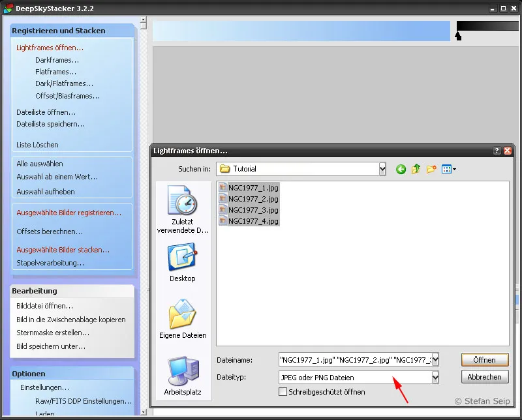Click Auswahl ab einem Wert
Image resolution: width=522 pixels, height=420 pixels.
(57, 177)
